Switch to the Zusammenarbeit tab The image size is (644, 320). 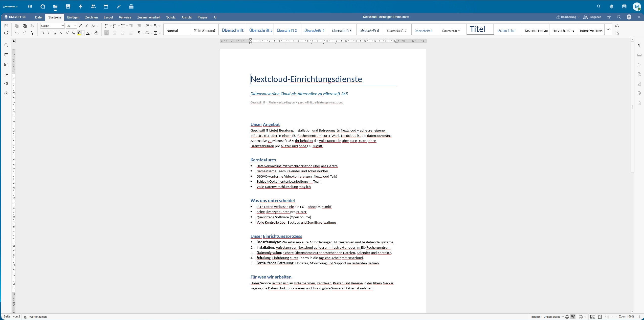pyautogui.click(x=149, y=17)
